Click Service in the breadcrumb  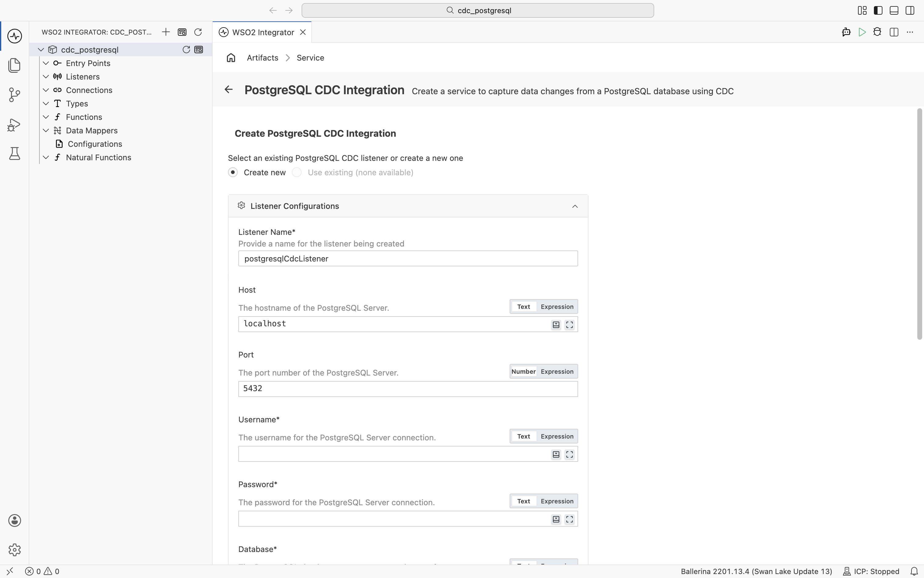pos(310,58)
